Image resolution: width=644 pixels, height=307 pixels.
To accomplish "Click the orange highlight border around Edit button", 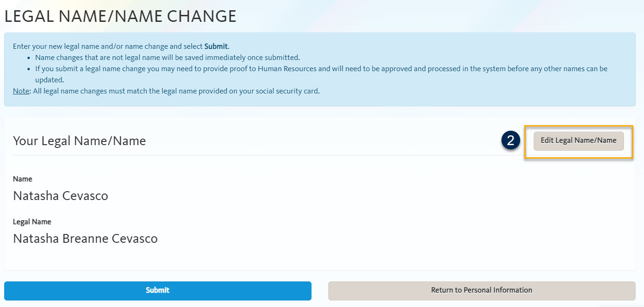I will pos(525,142).
